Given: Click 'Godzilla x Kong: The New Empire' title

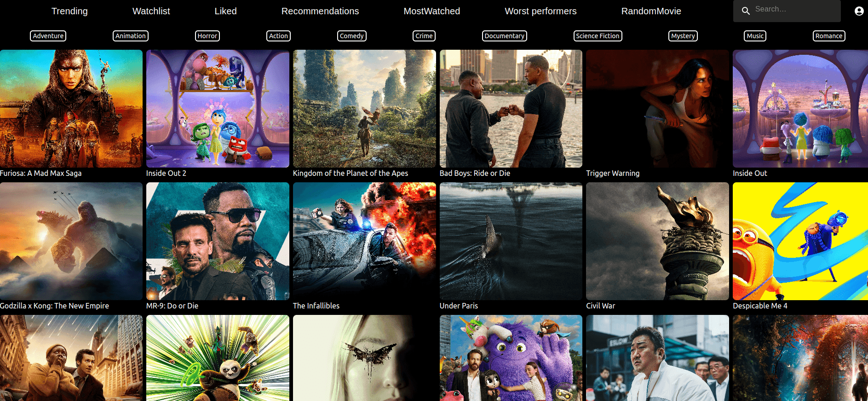Looking at the screenshot, I should [x=55, y=306].
